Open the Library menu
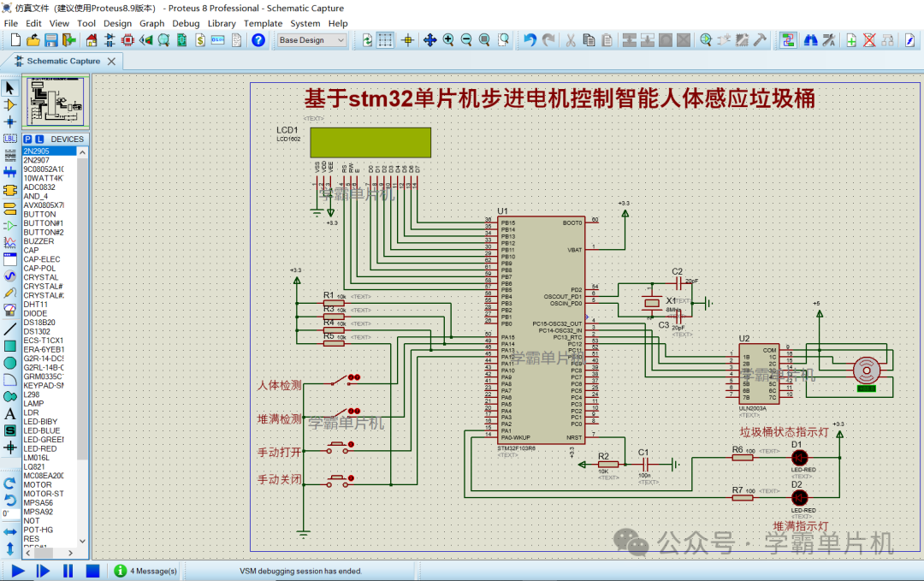This screenshot has height=581, width=924. (222, 24)
